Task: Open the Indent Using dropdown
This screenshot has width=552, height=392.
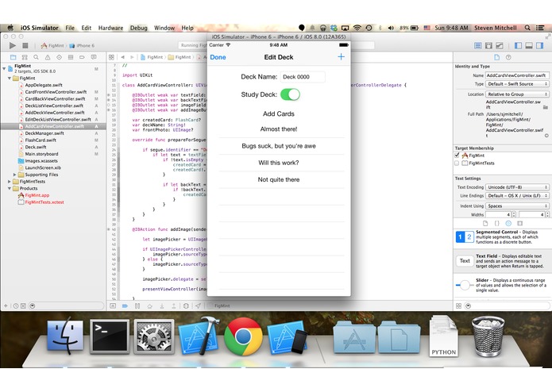Action: (517, 206)
